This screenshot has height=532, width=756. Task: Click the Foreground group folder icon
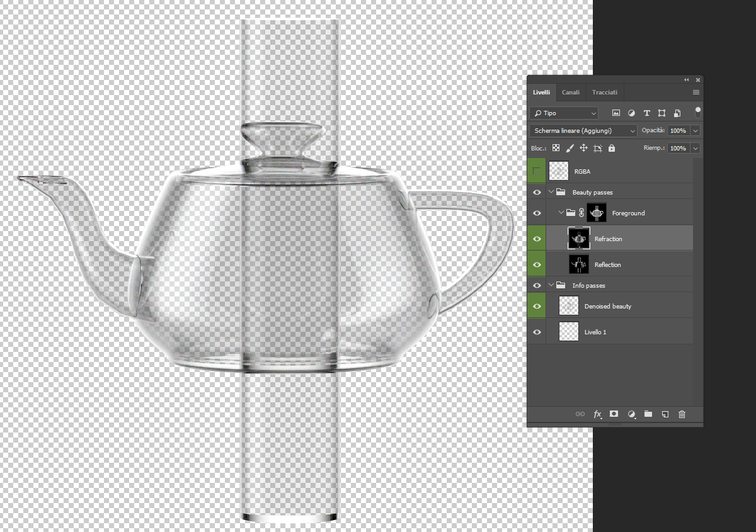[571, 213]
